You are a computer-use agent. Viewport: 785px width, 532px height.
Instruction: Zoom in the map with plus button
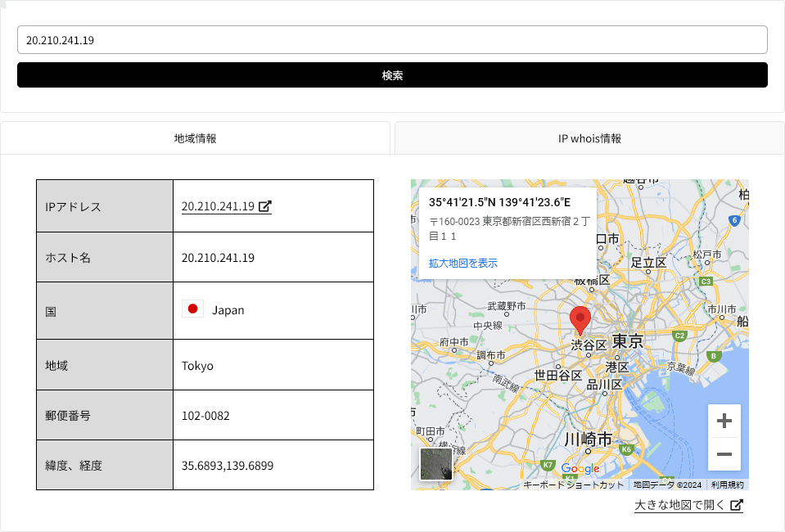click(x=724, y=421)
